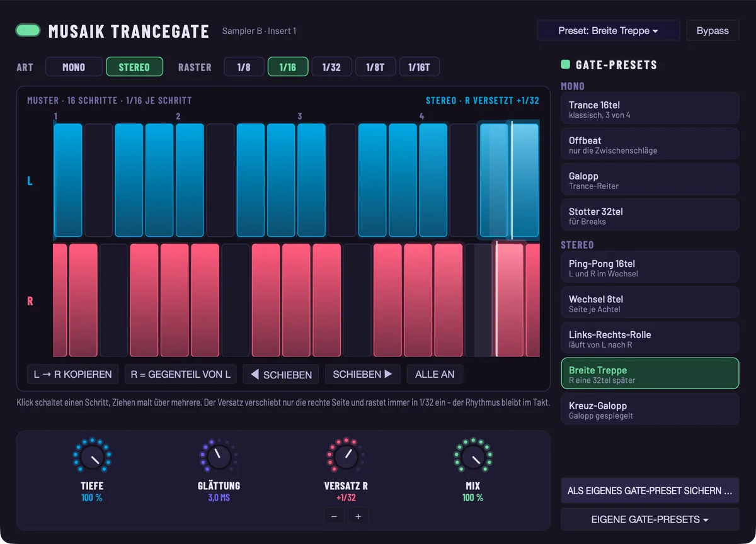This screenshot has height=544, width=756.
Task: Enable the fourteenth (dark) L row step
Action: [464, 180]
